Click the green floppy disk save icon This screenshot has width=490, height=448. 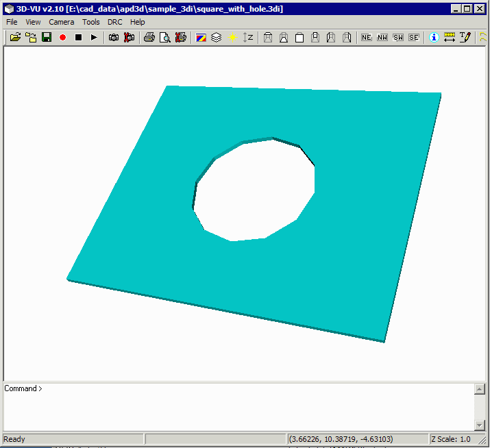(x=47, y=37)
